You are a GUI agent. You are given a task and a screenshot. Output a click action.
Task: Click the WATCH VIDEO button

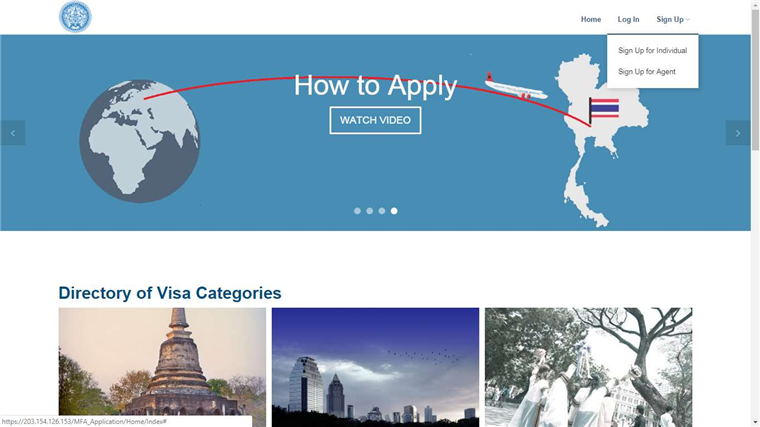[x=375, y=120]
